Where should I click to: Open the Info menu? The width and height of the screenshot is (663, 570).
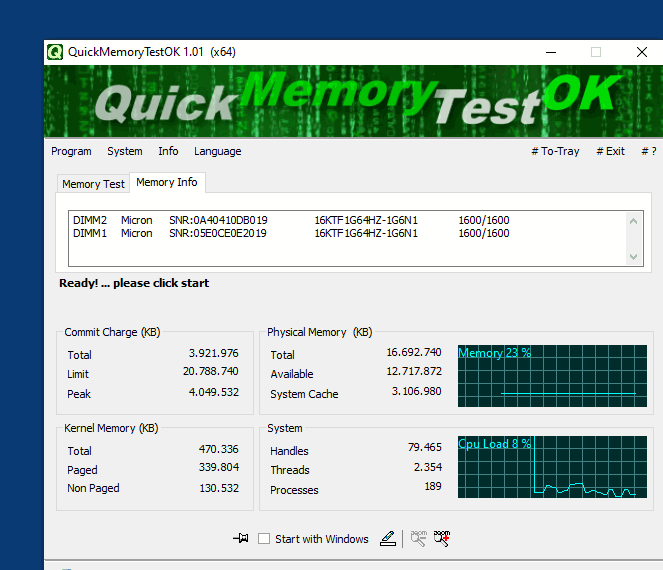[168, 151]
